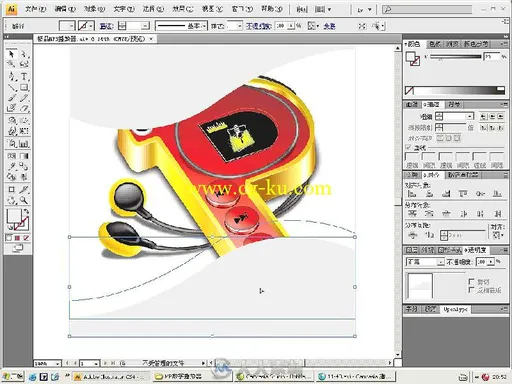The height and width of the screenshot is (384, 512).
Task: Click the Adobe Illustrator CS4 taskbar button
Action: coord(111,377)
